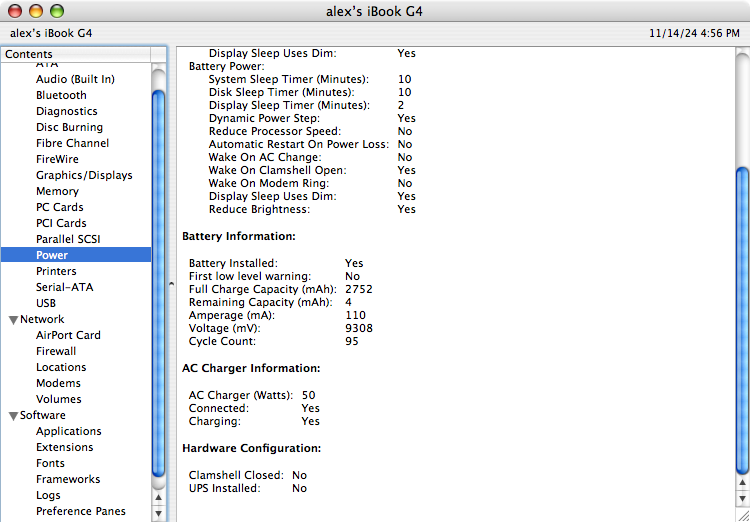Click detail pane scrollbar up arrow
This screenshot has width=750, height=522.
(x=742, y=483)
